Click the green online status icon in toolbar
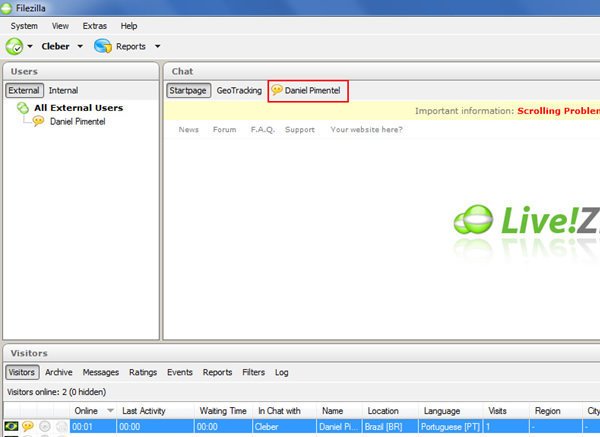The width and height of the screenshot is (600, 437). coord(15,46)
